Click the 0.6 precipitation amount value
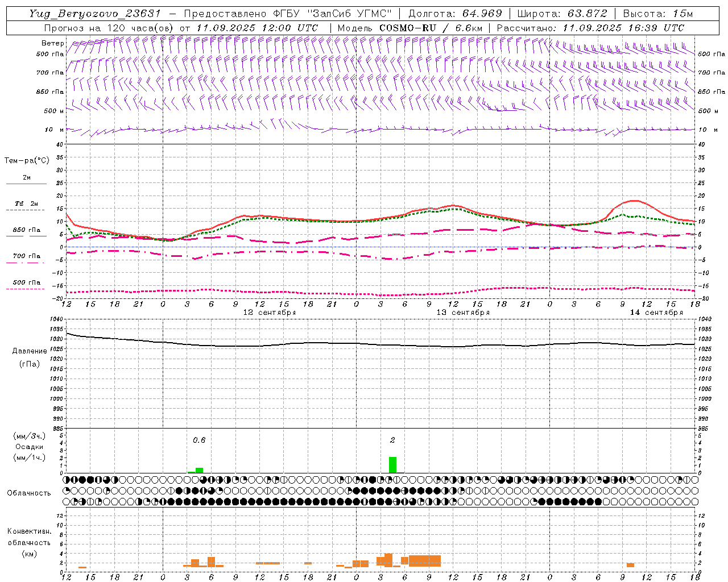728x582 pixels. pos(199,440)
